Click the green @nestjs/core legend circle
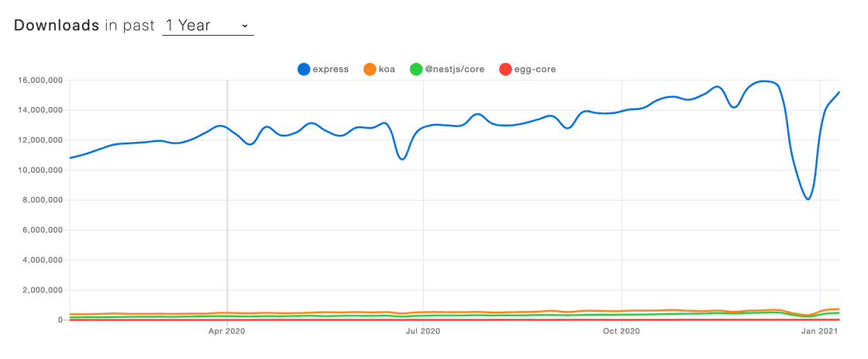Viewport: 868px width, 359px height. coord(418,69)
